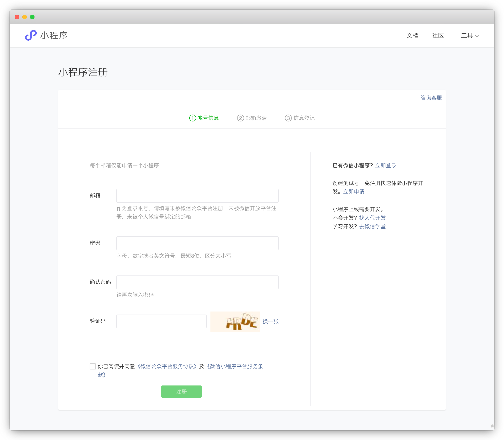Open 《微信公众平台服务协议》 link

[167, 366]
